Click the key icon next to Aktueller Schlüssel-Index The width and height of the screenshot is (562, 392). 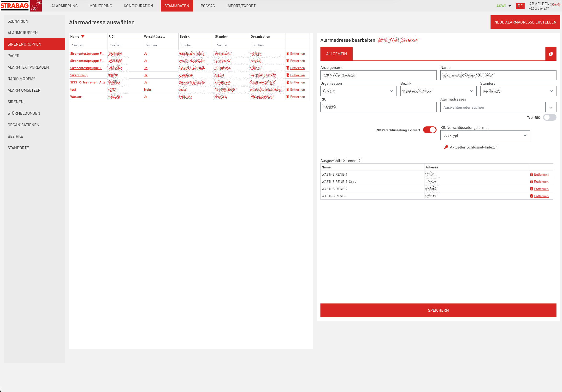tap(446, 147)
